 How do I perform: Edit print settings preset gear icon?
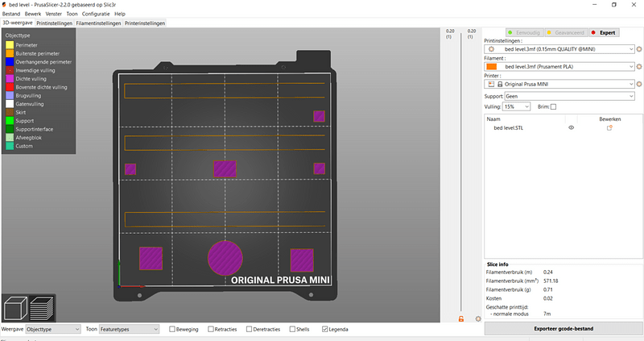(x=639, y=49)
